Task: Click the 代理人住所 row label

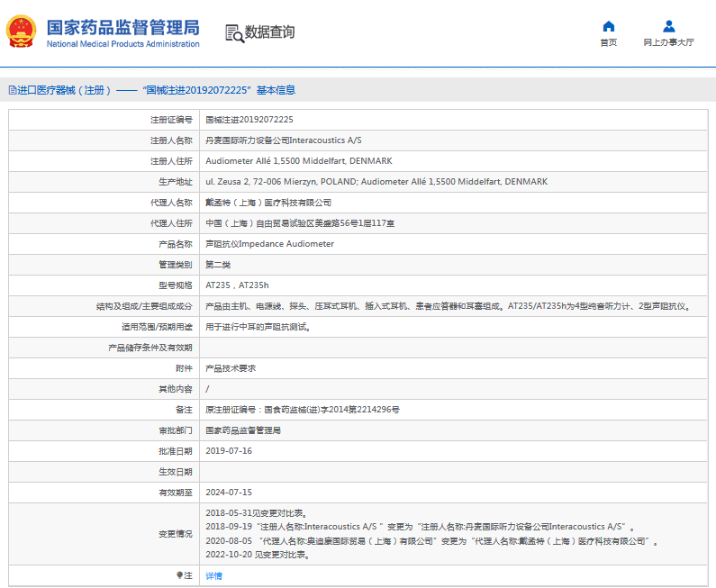Action: pos(171,223)
